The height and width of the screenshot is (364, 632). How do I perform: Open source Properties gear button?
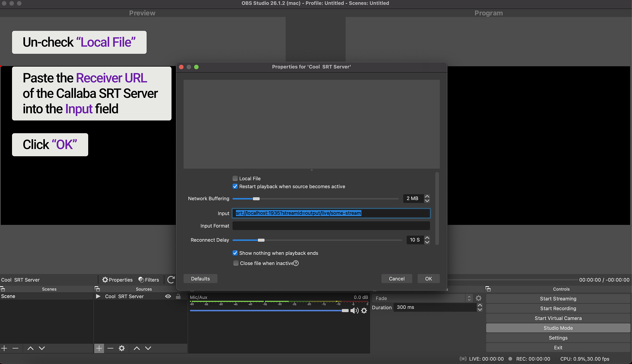click(x=117, y=280)
